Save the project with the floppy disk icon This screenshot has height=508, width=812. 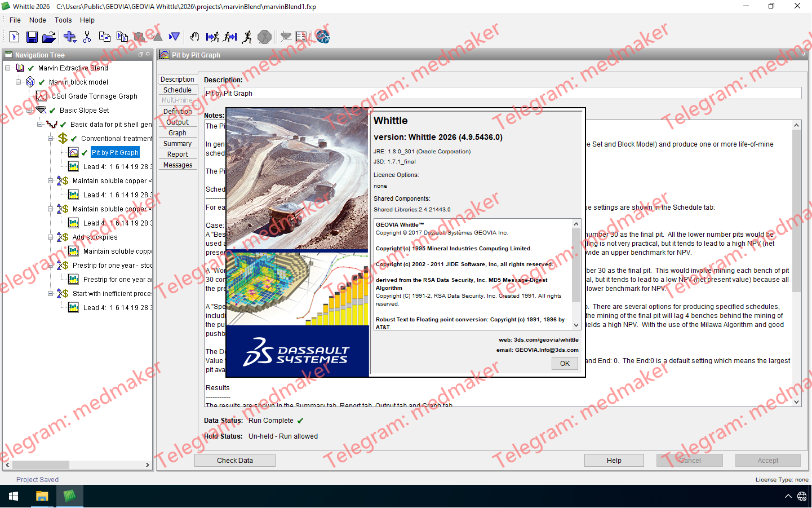[32, 37]
